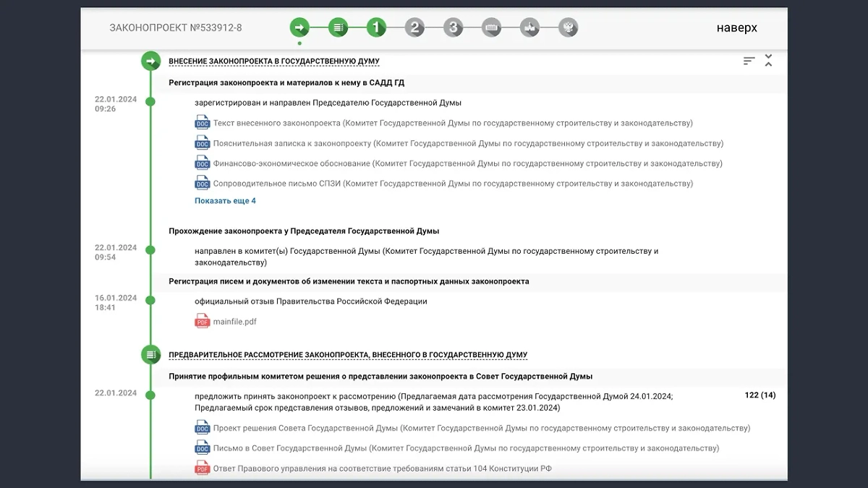Open the President signing stage icon
Viewport: 868px width, 488px height.
click(530, 27)
